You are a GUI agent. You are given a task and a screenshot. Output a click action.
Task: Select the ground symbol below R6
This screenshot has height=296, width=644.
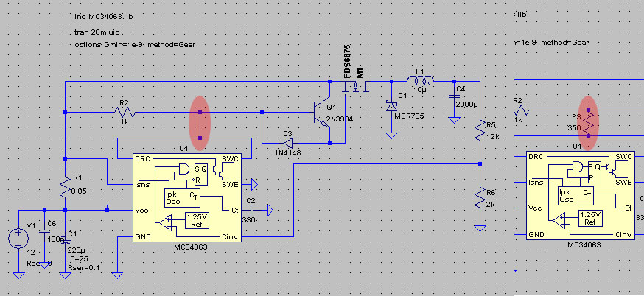tap(480, 228)
